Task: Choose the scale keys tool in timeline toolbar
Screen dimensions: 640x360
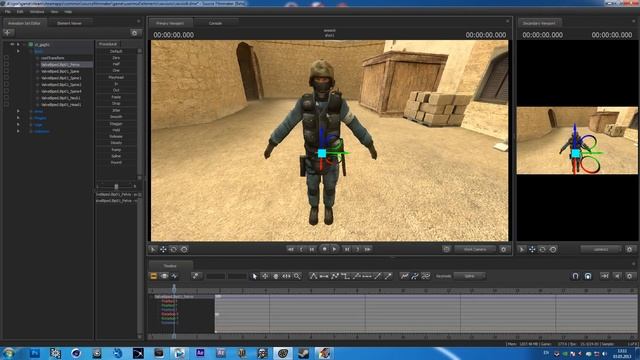Action: tap(287, 276)
